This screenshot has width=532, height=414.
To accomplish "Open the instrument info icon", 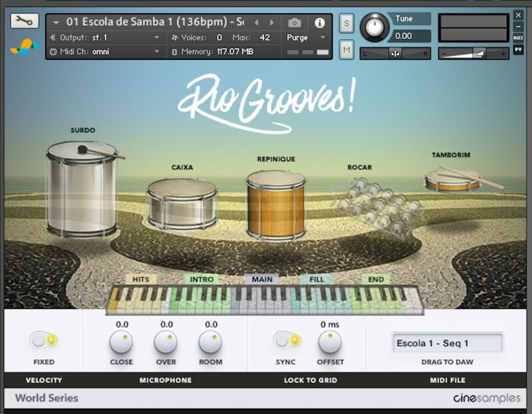I will pyautogui.click(x=319, y=23).
